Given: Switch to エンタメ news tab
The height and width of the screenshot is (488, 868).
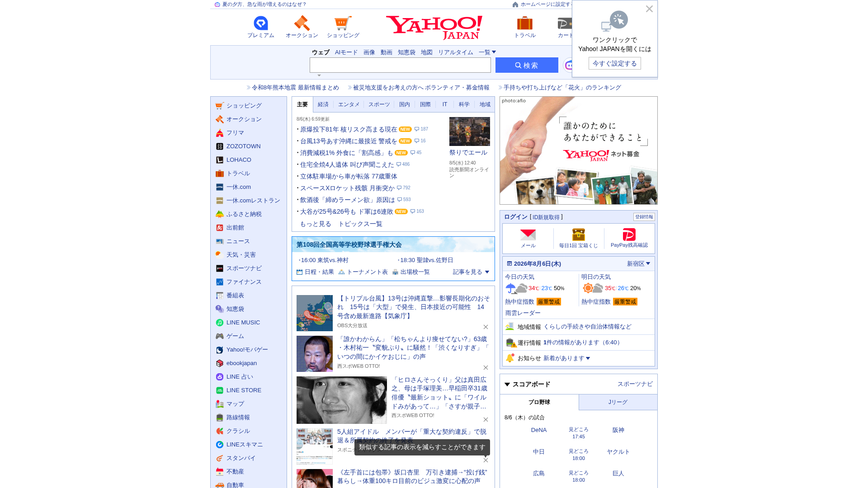Looking at the screenshot, I should (349, 104).
